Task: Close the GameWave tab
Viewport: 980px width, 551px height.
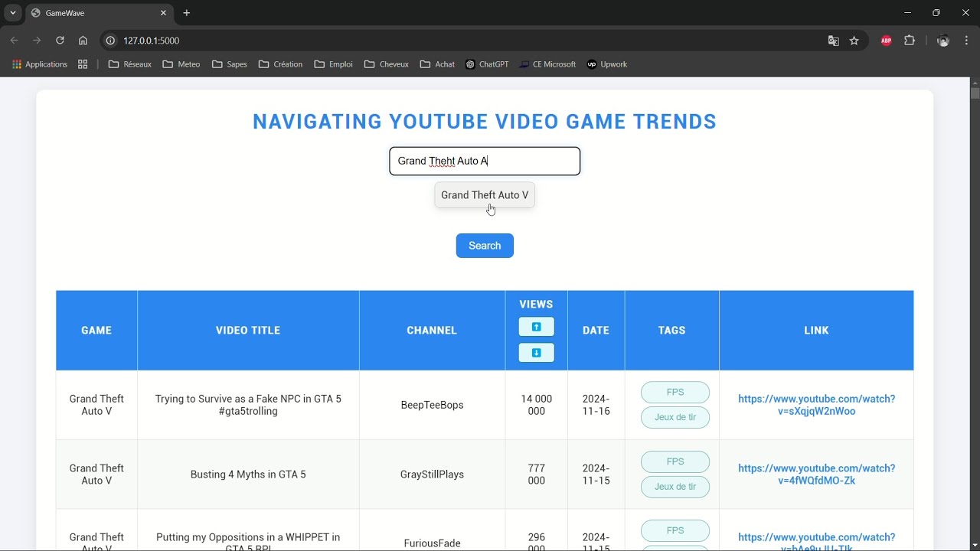Action: pyautogui.click(x=163, y=13)
